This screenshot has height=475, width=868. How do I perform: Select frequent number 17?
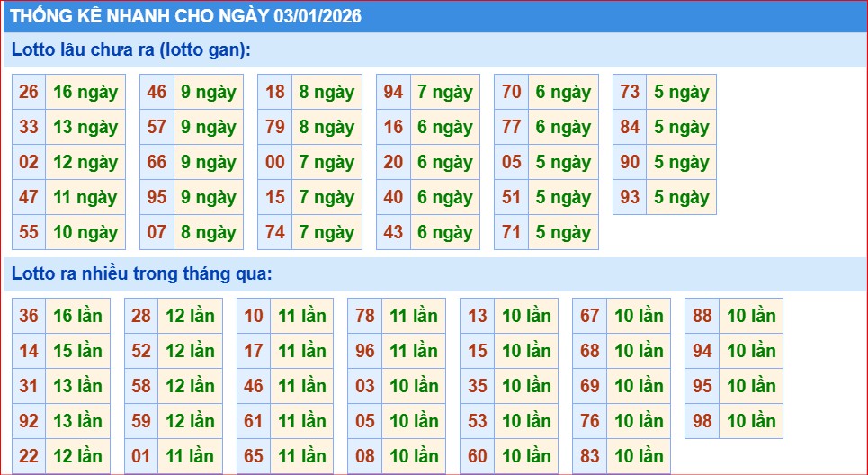click(x=254, y=351)
